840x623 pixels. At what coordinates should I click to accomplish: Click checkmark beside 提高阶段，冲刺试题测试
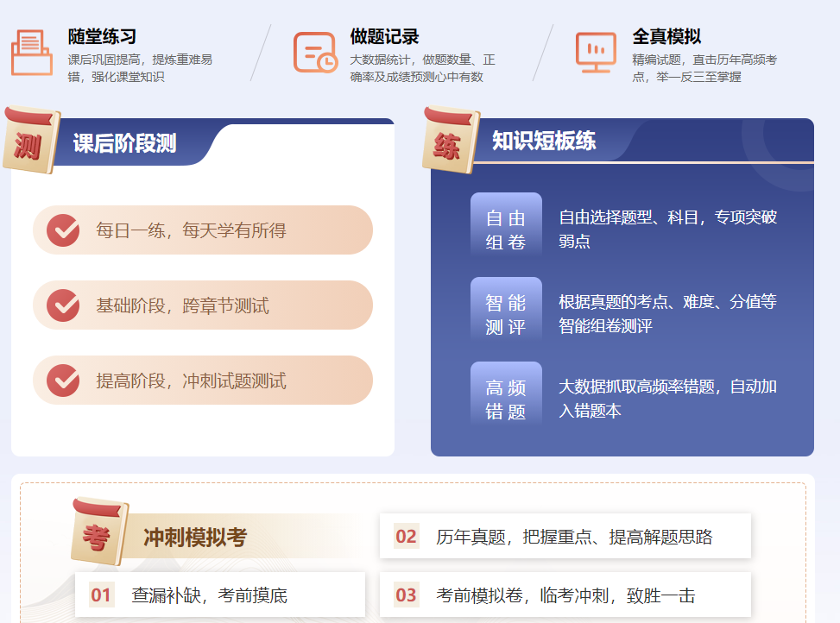[63, 381]
